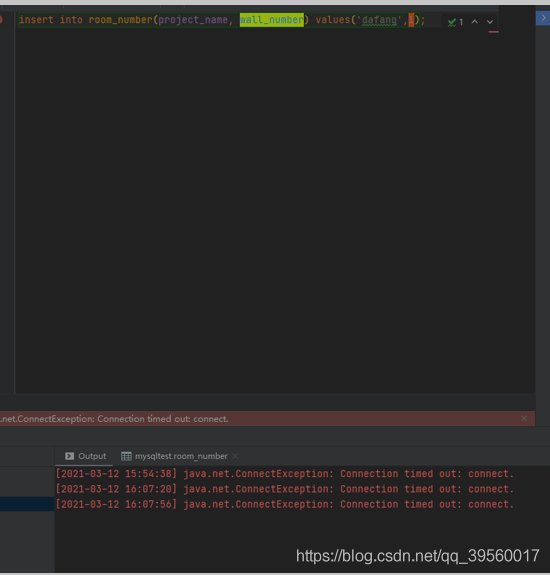
Task: Click the error stripe mark on scrollbar
Action: click(x=493, y=32)
